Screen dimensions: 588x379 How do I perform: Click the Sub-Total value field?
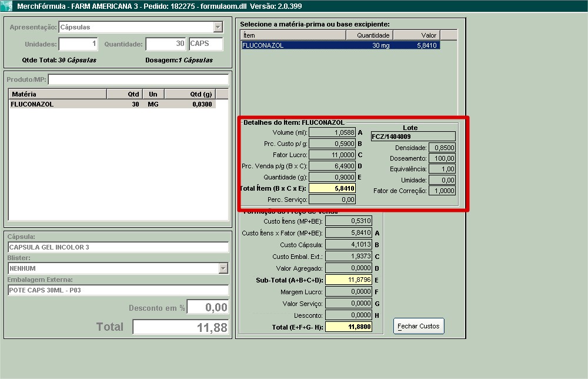349,280
